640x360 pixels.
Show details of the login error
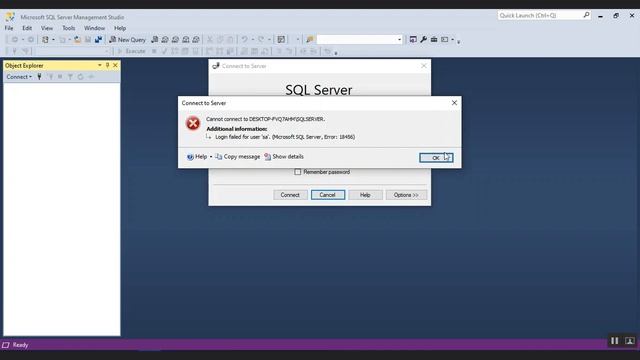284,157
